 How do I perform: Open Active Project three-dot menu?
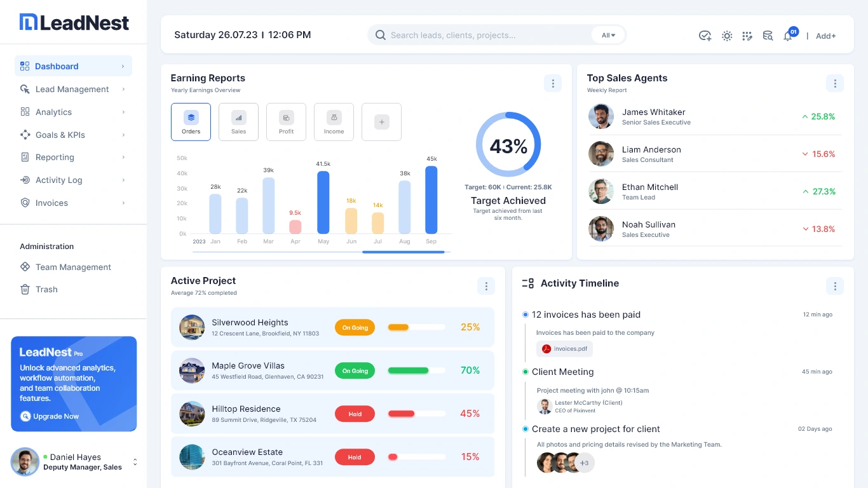486,286
